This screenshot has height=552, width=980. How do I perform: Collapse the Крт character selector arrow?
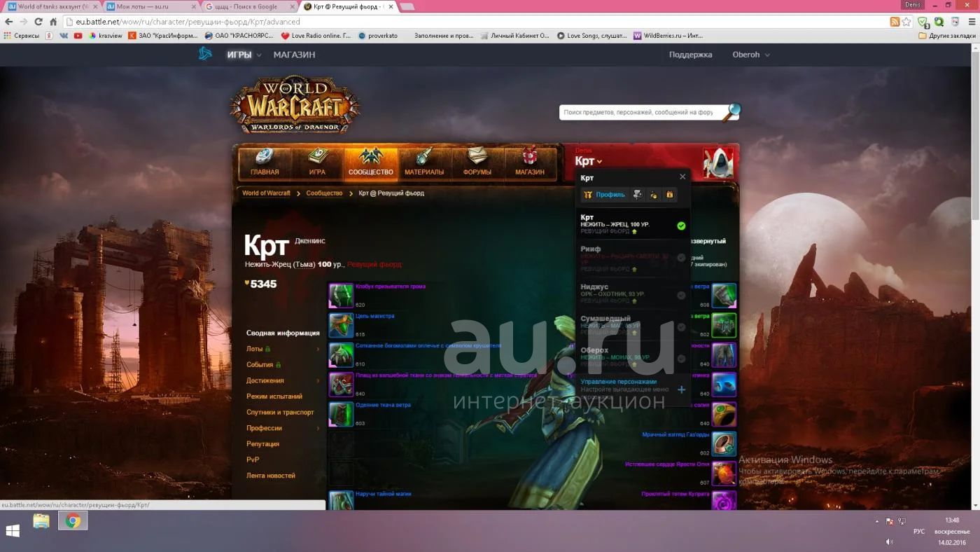[x=599, y=162]
